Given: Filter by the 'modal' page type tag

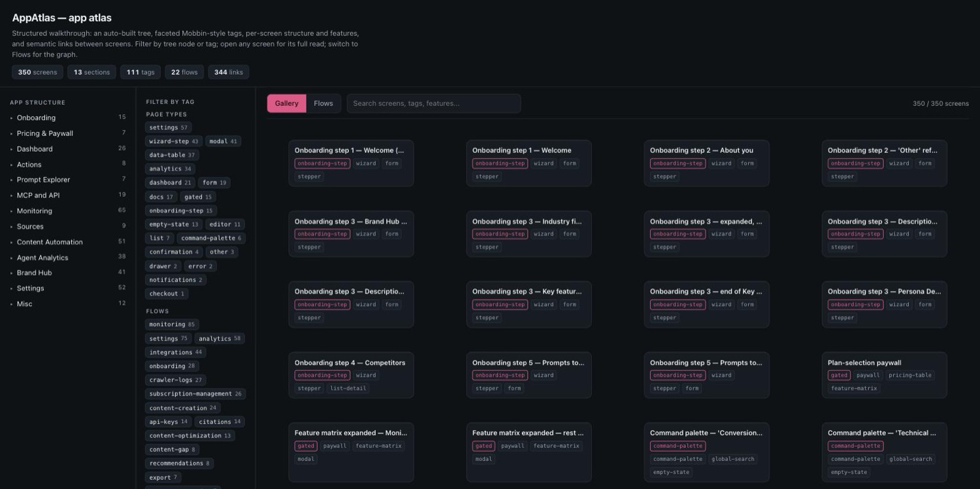Looking at the screenshot, I should coord(223,141).
